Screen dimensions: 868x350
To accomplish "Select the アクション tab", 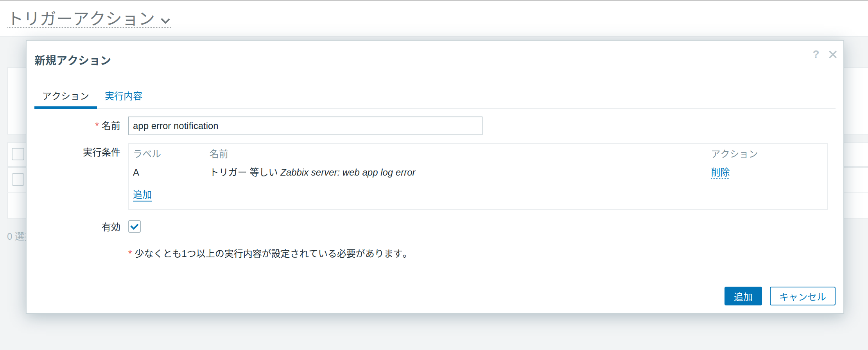I will click(x=66, y=96).
